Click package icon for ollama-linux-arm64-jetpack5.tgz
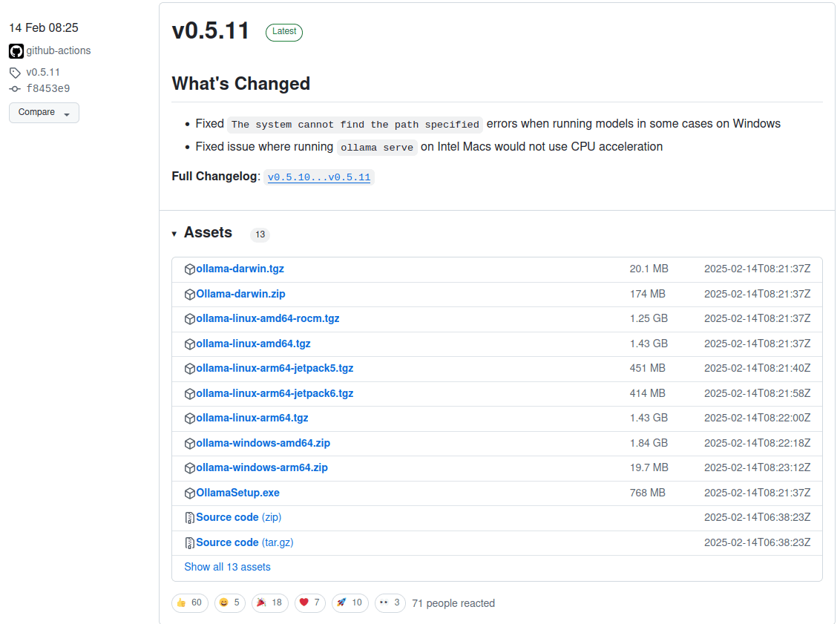 coord(190,369)
